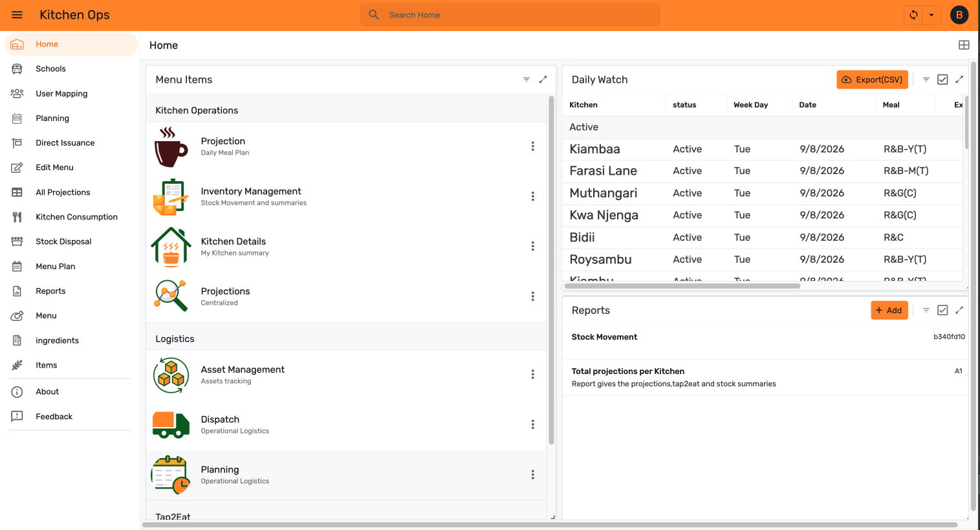
Task: Click the Search Home field
Action: [x=510, y=15]
